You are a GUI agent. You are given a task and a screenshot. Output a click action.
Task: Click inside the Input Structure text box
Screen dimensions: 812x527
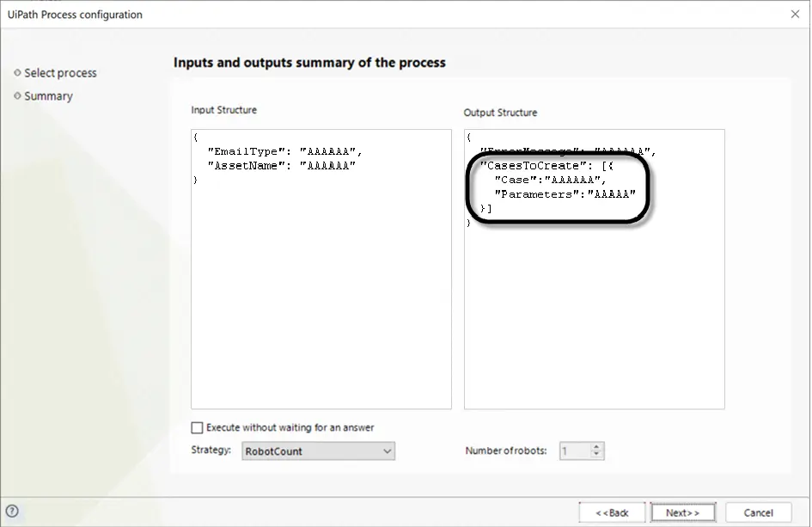[x=321, y=269]
